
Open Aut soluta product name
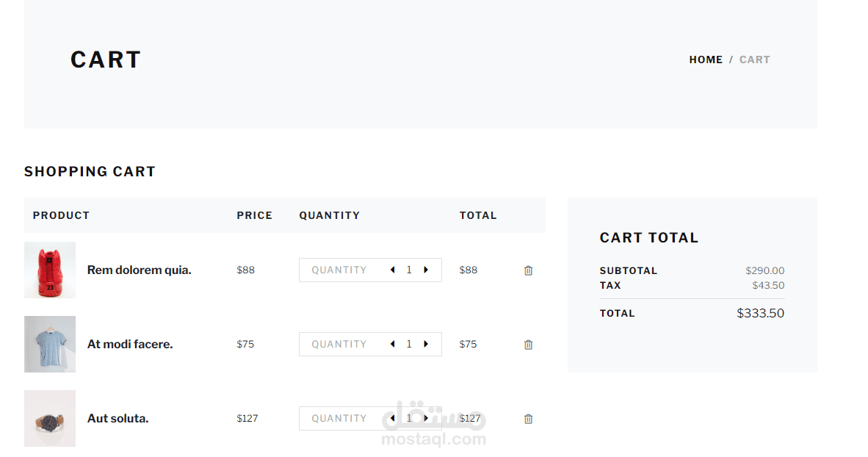(x=117, y=418)
